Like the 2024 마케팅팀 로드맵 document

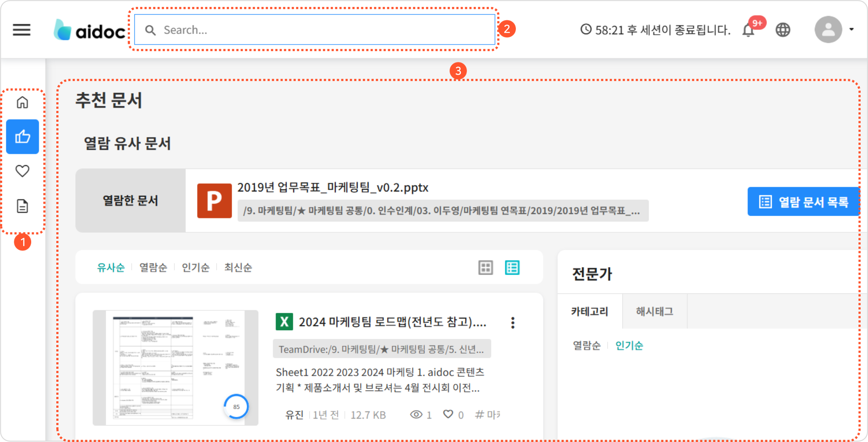tap(448, 414)
